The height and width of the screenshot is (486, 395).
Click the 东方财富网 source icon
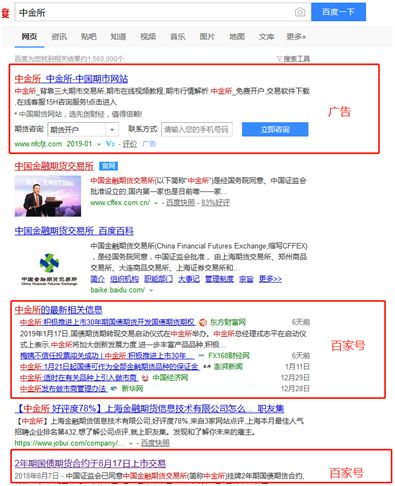(203, 322)
